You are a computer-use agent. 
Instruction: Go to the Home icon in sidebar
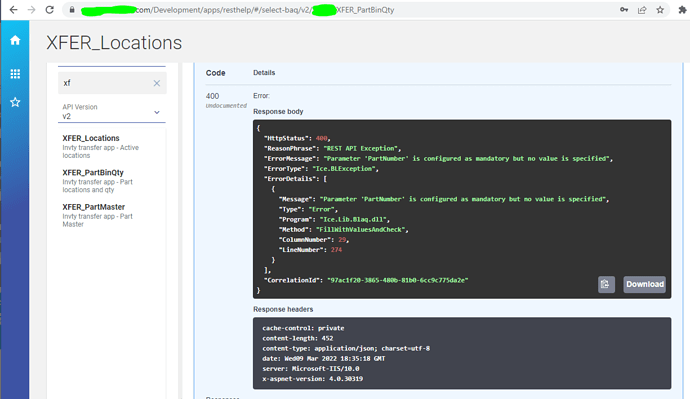coord(15,40)
